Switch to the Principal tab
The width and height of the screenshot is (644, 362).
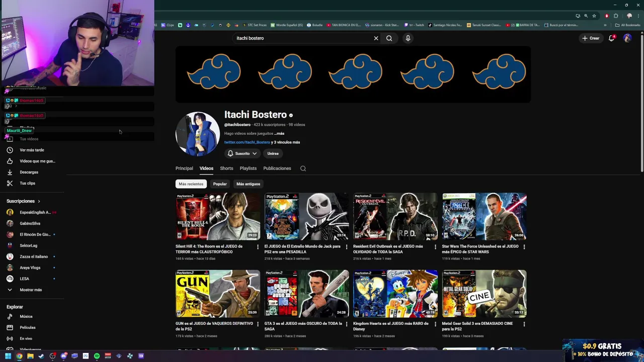[184, 168]
